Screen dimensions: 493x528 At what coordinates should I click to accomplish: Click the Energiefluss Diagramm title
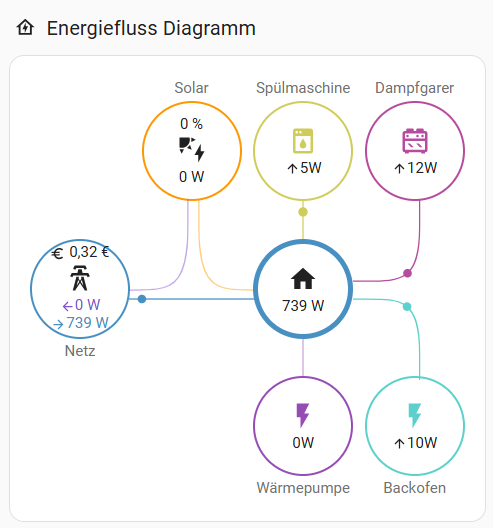coord(151,28)
